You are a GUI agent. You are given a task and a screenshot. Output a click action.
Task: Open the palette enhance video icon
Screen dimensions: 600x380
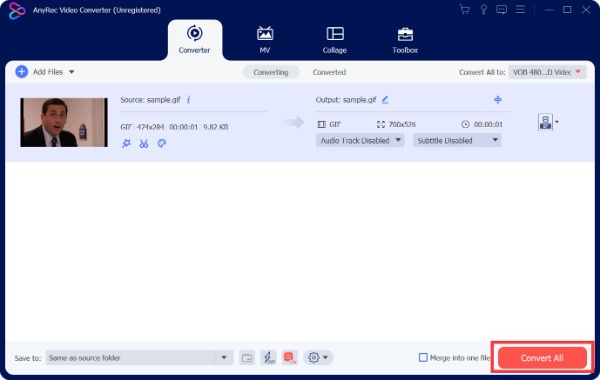coord(161,143)
